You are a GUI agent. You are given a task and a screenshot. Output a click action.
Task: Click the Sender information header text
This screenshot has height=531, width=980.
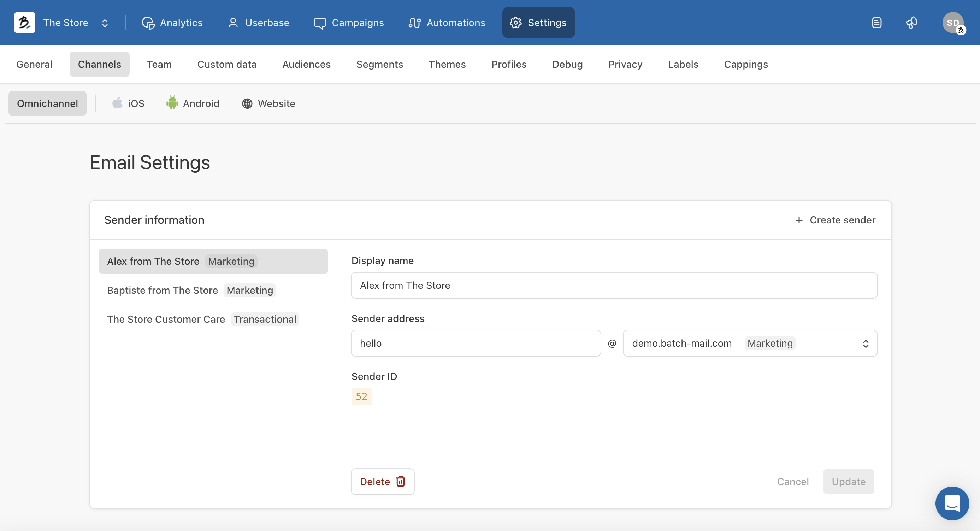point(154,220)
